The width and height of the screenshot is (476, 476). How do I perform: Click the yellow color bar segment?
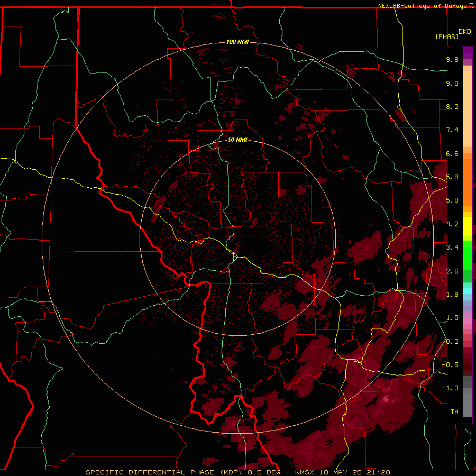(x=467, y=226)
